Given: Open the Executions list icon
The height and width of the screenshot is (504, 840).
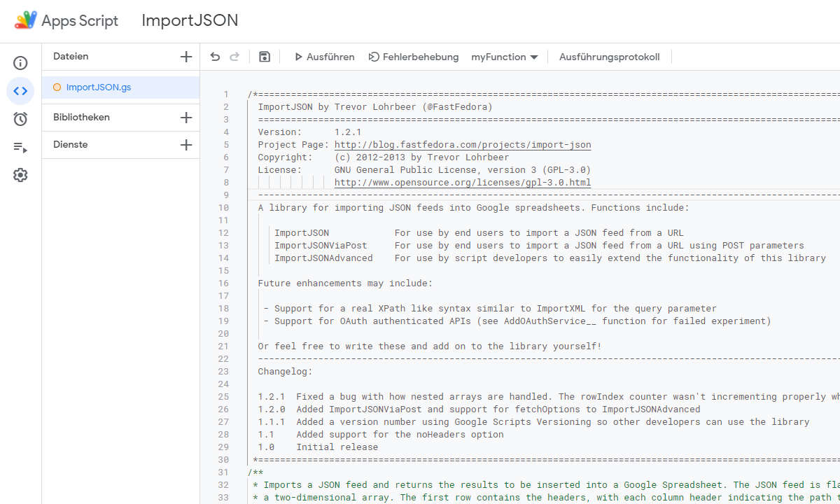Looking at the screenshot, I should click(x=20, y=147).
